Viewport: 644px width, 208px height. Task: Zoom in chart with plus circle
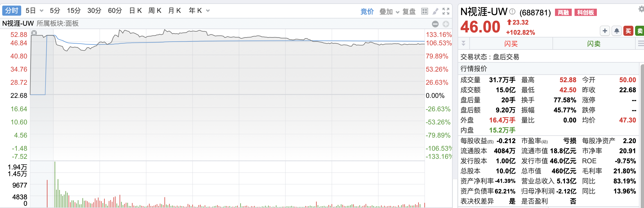[446, 24]
